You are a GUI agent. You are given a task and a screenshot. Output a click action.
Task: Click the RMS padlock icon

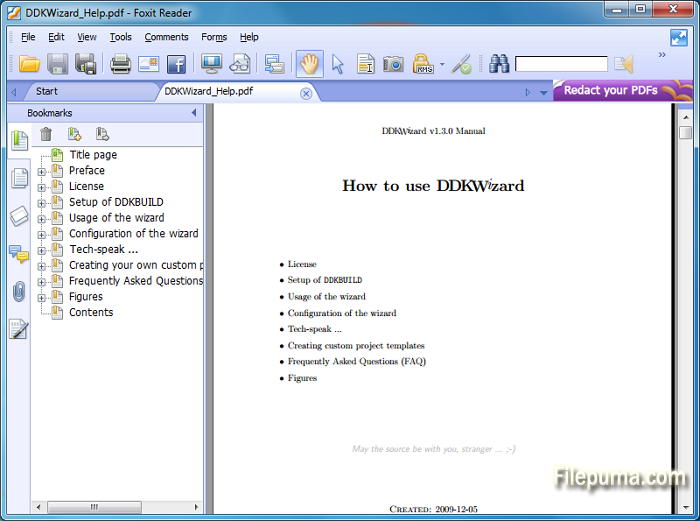(423, 64)
